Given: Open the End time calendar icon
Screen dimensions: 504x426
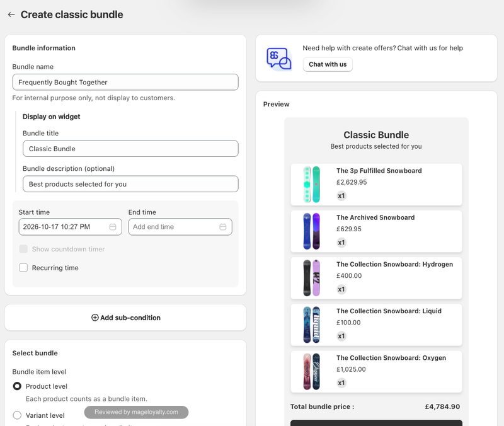Looking at the screenshot, I should tap(223, 227).
